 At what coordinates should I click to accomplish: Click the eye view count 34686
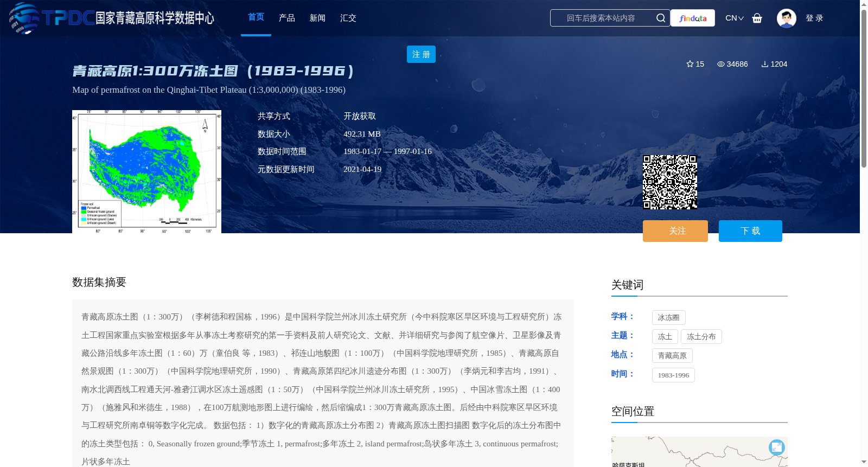point(732,64)
